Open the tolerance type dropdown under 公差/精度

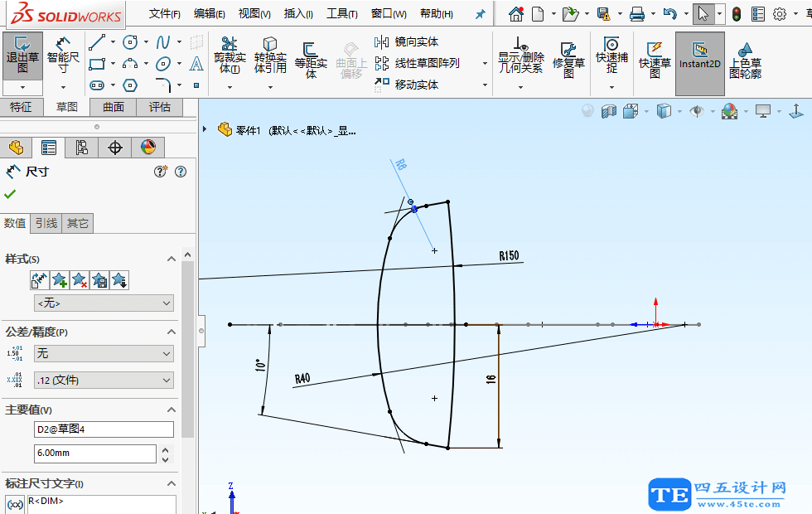coord(103,353)
